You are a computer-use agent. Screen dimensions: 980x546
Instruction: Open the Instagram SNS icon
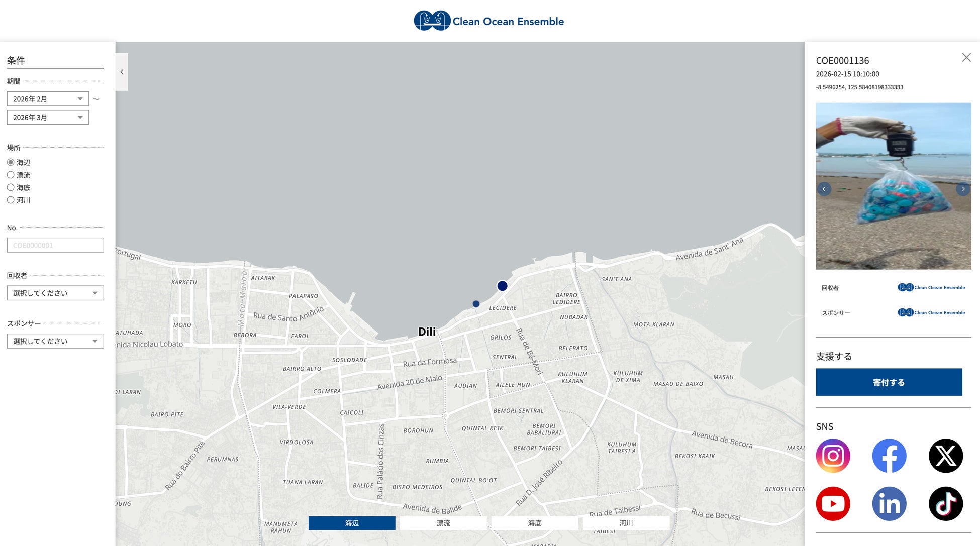(833, 456)
